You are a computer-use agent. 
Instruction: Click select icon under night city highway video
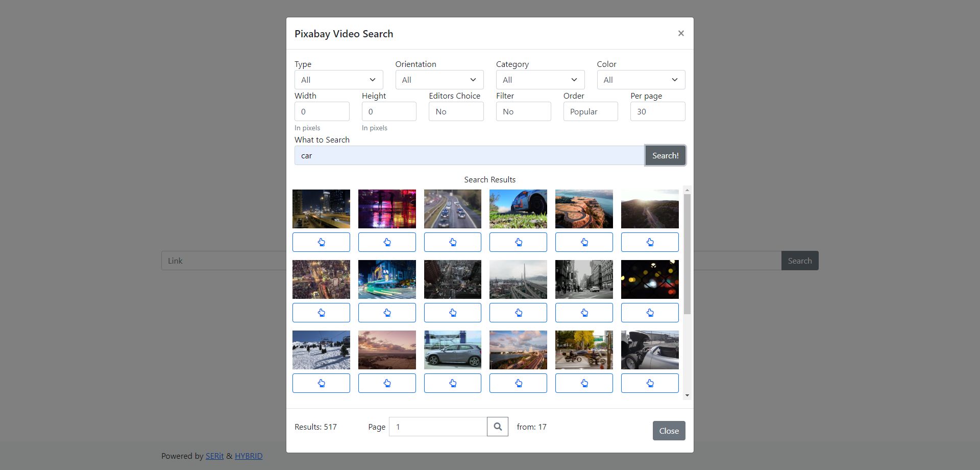tap(321, 242)
